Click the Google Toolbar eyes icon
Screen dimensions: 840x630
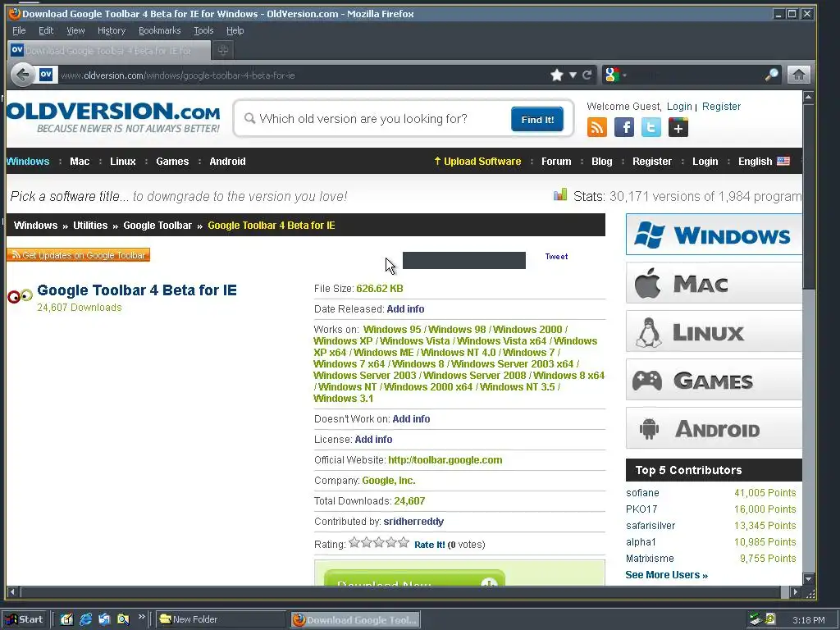pos(21,295)
